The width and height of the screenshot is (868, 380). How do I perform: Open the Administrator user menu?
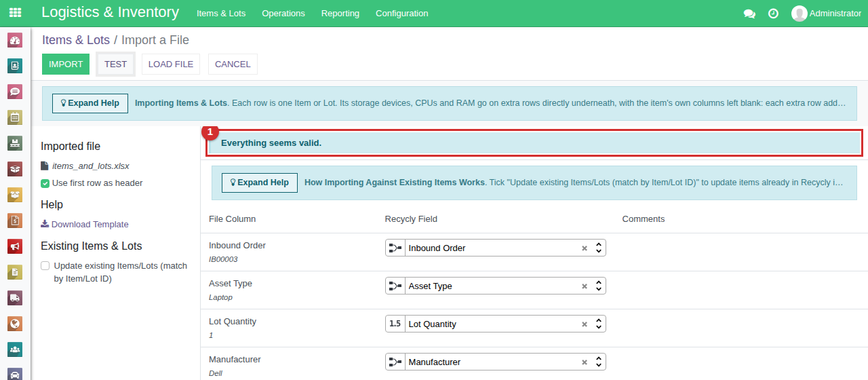[x=826, y=14]
